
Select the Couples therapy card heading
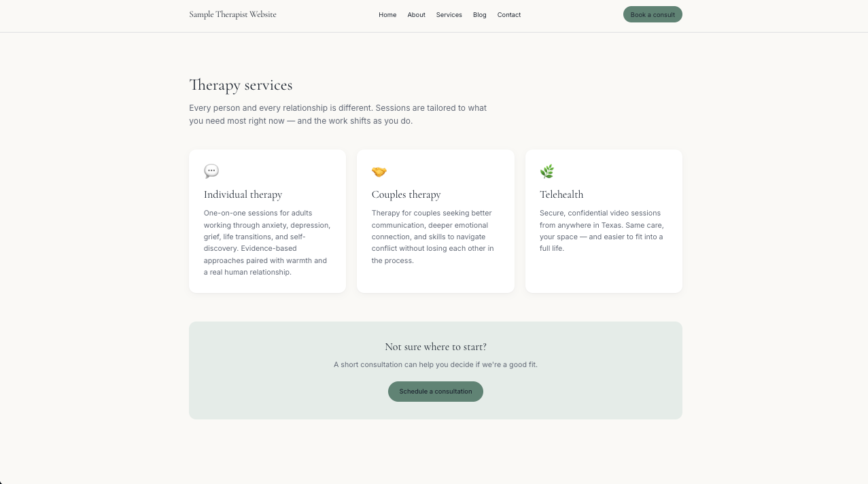click(x=406, y=194)
